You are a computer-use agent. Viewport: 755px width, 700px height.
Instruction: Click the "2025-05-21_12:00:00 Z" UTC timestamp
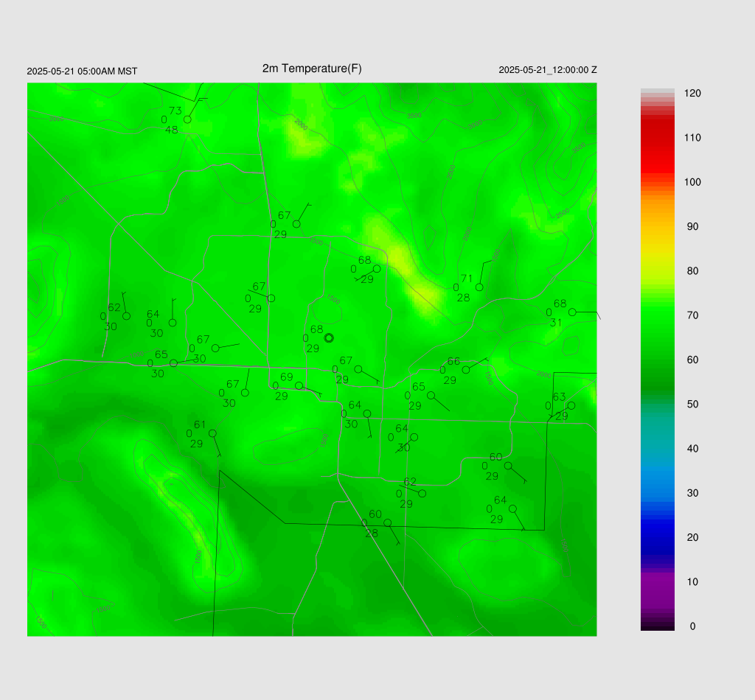coord(548,70)
